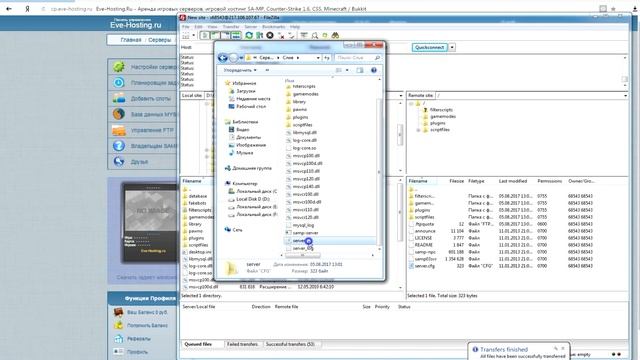Collapse root node in remote tree
The image size is (640, 360).
click(411, 104)
